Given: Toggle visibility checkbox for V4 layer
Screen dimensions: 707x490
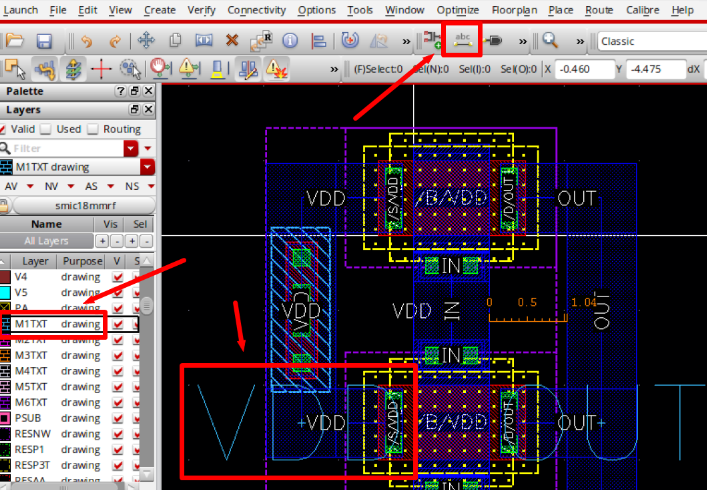Looking at the screenshot, I should [x=119, y=276].
